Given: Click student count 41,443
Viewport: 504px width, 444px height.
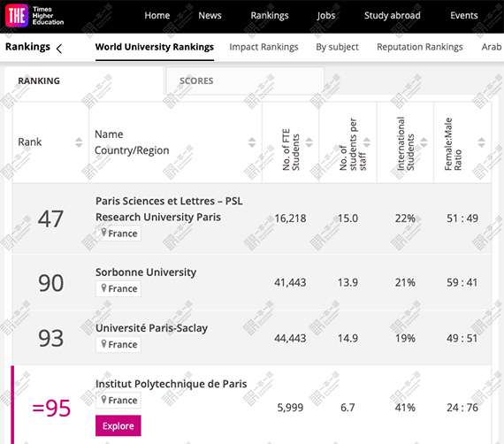Looking at the screenshot, I should pos(290,283).
